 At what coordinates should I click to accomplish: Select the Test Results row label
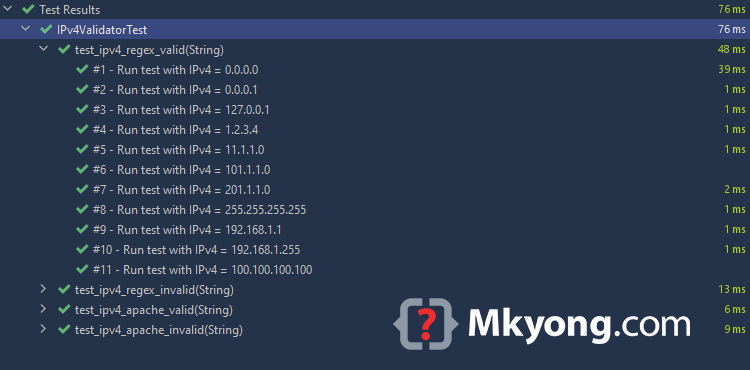coord(70,10)
